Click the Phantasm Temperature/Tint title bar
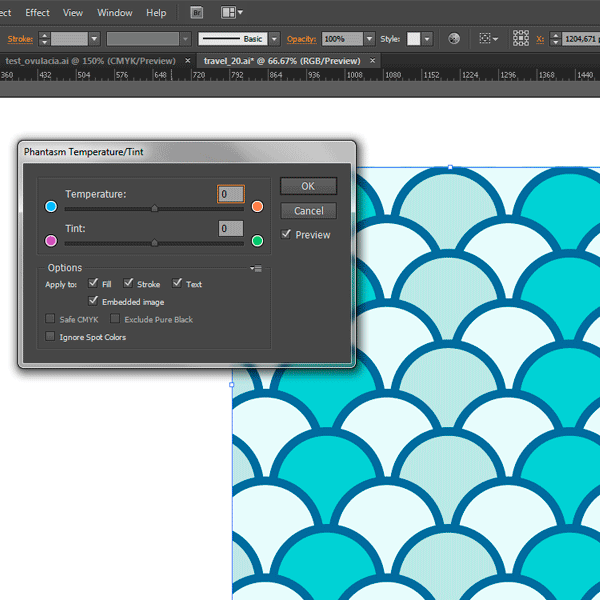The width and height of the screenshot is (600, 600). [187, 152]
